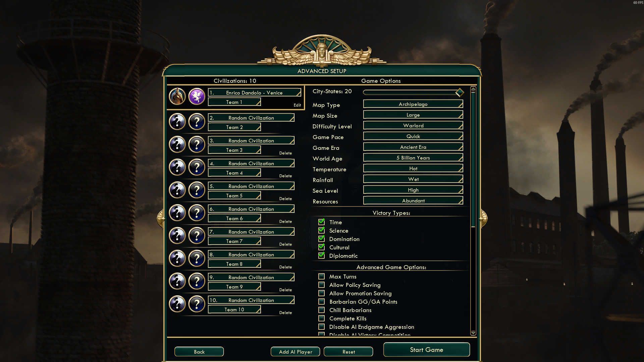The image size is (644, 362).
Task: Open the Difficulty Level dropdown showing Warlord
Action: tap(413, 126)
